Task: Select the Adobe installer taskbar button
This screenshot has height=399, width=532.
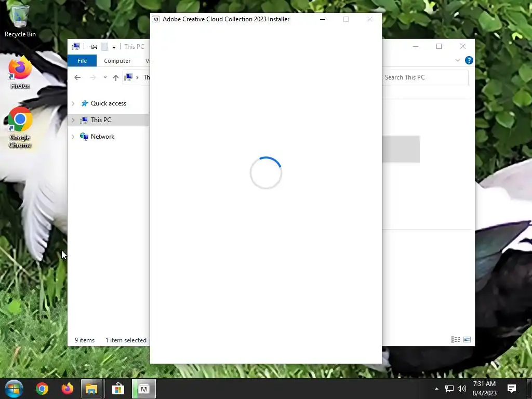Action: click(x=144, y=389)
